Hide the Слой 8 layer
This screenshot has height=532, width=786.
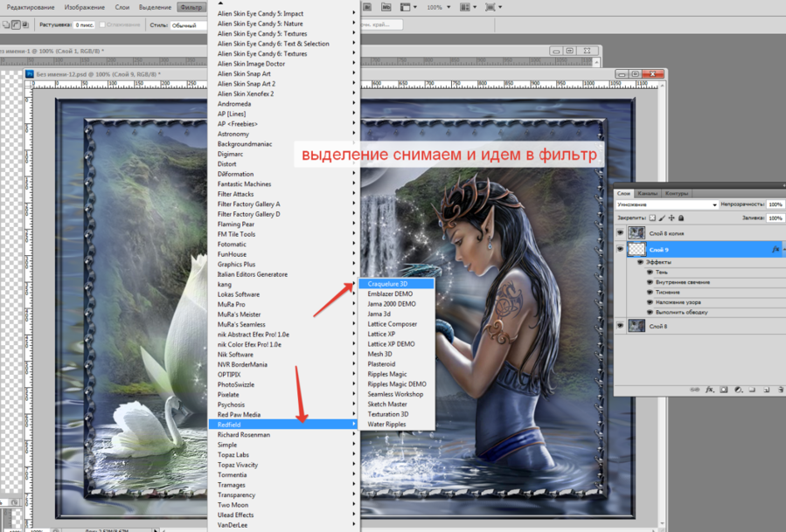[620, 326]
